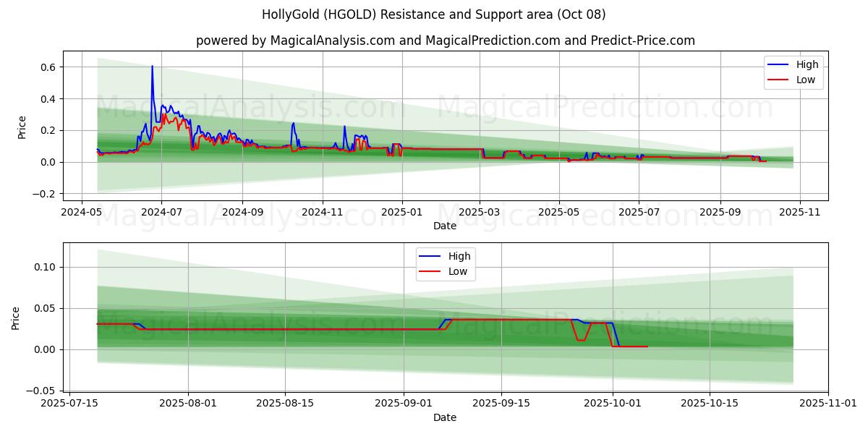Viewport: 868px width, 434px height.
Task: Click the '2025-11-01' x-axis label of bottom chart
Action: [827, 404]
